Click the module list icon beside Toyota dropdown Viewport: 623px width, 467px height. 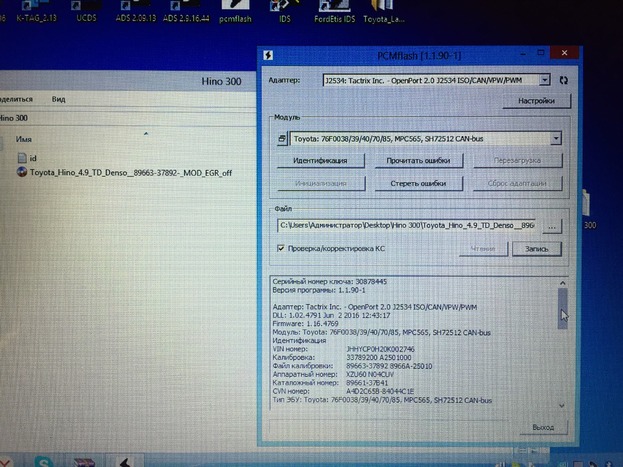point(282,140)
